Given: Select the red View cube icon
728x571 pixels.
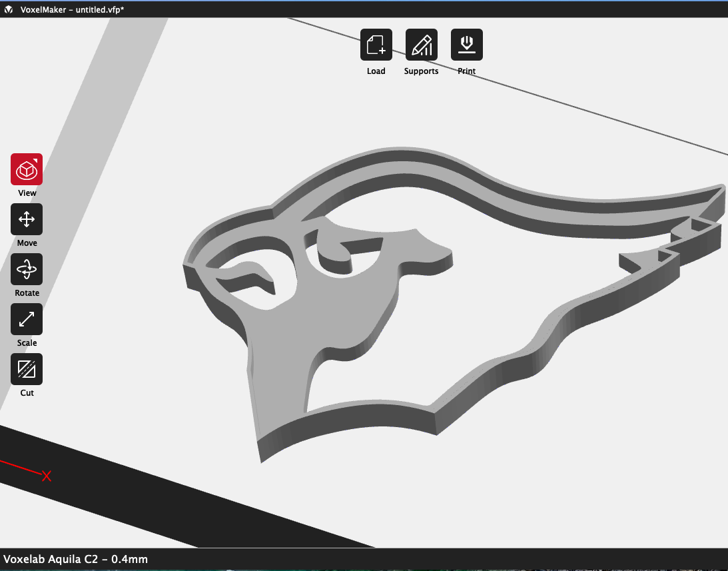Looking at the screenshot, I should click(27, 169).
